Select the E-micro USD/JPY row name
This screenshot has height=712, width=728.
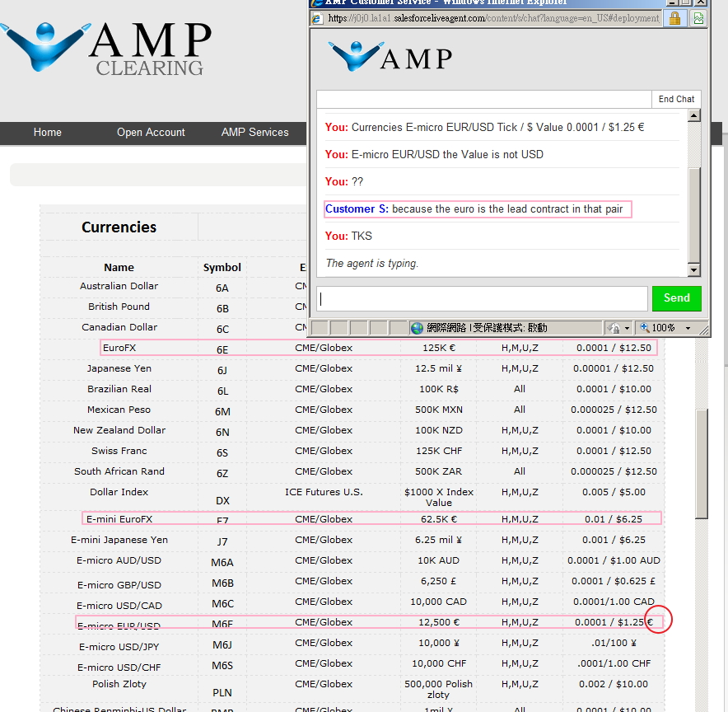click(x=119, y=647)
